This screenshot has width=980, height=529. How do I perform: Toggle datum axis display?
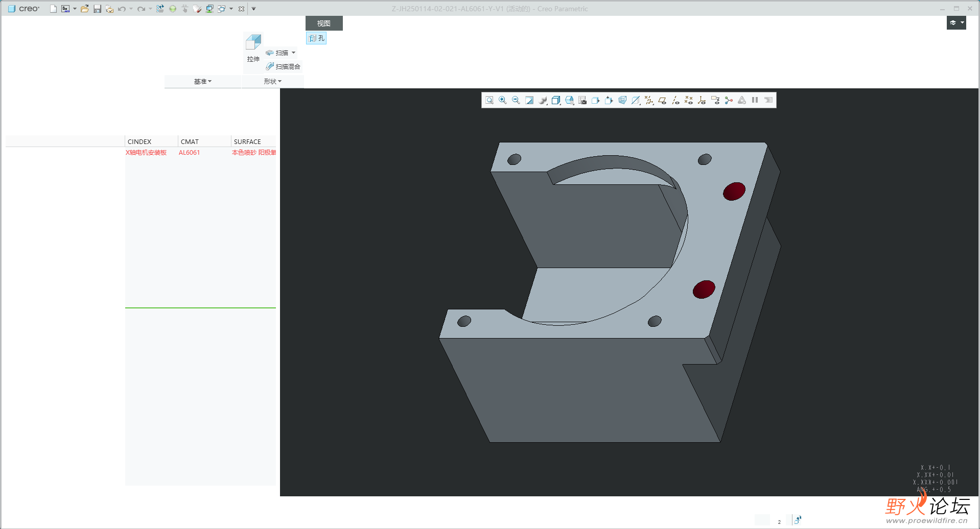click(675, 101)
